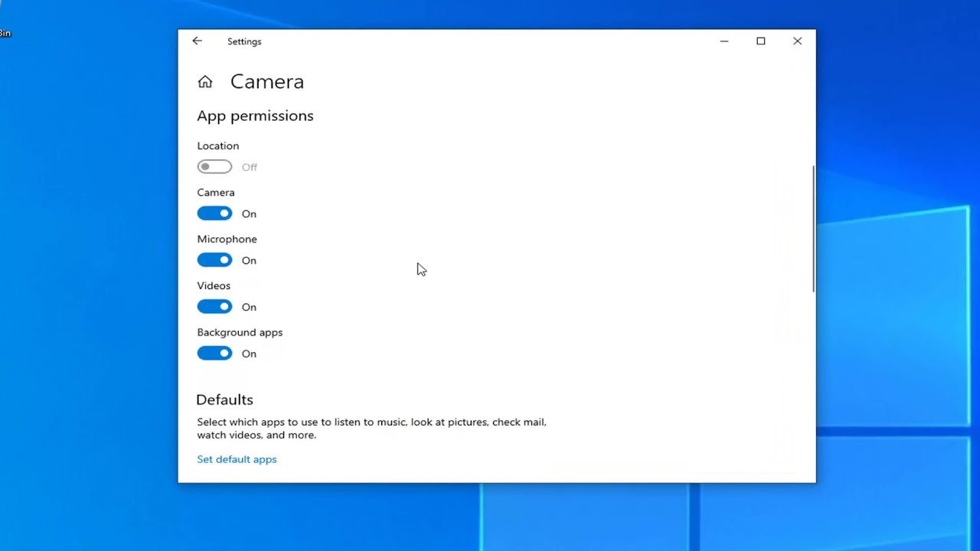Click the Microphone label text
980x551 pixels.
(227, 239)
